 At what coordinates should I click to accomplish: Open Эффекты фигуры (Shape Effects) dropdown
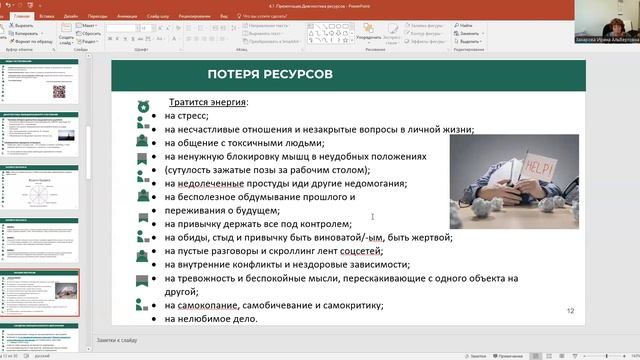pos(425,41)
